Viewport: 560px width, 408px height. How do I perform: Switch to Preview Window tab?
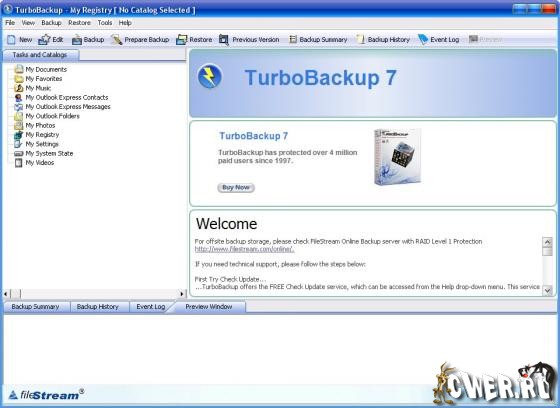pos(209,307)
